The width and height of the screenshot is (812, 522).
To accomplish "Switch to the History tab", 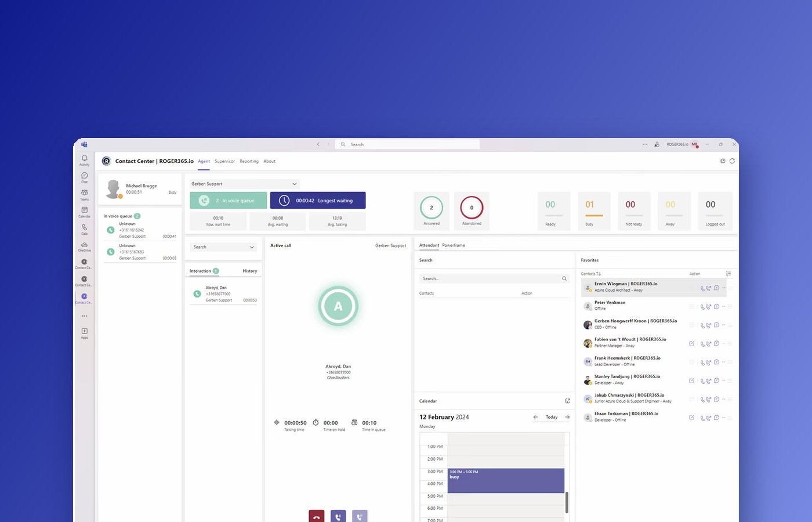I will (x=250, y=271).
